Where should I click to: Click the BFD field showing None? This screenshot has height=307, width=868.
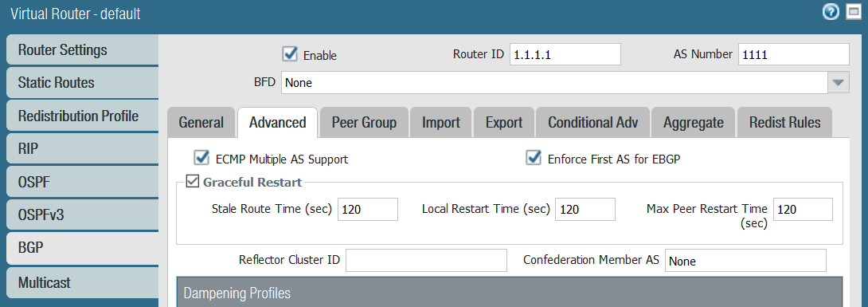point(554,83)
